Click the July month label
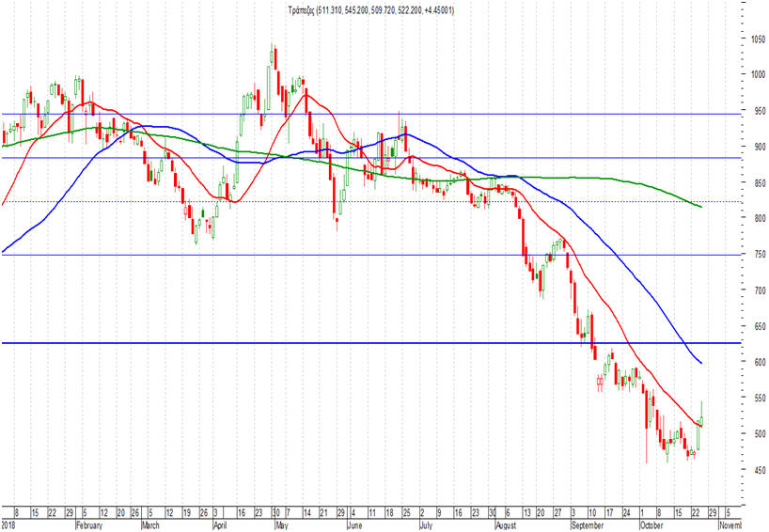769x532 pixels. click(x=426, y=525)
